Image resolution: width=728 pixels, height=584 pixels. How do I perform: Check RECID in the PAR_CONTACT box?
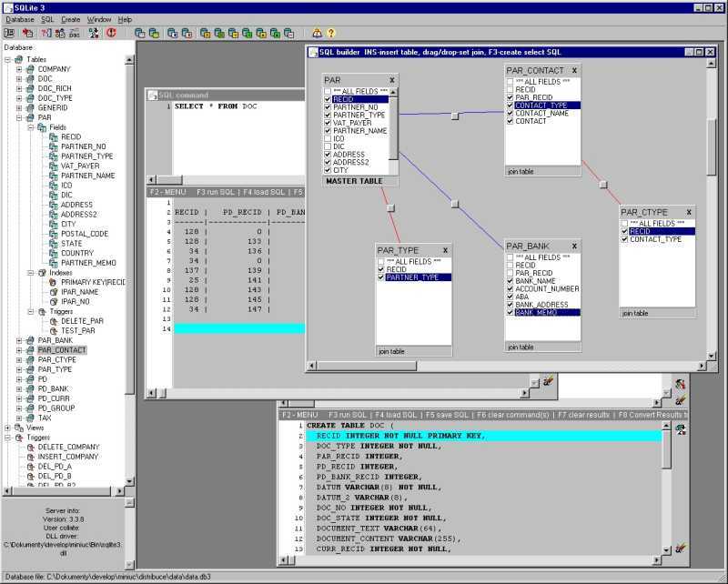[x=510, y=89]
